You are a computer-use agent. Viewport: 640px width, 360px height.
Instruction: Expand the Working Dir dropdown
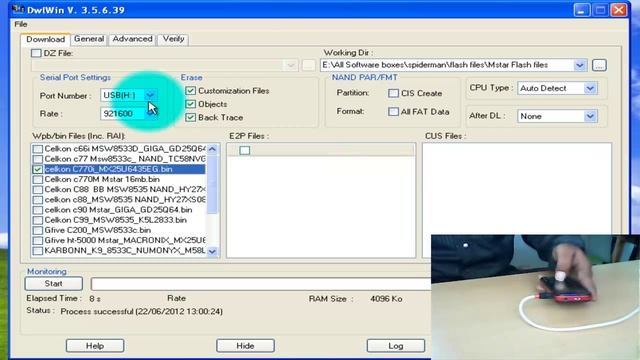click(580, 65)
